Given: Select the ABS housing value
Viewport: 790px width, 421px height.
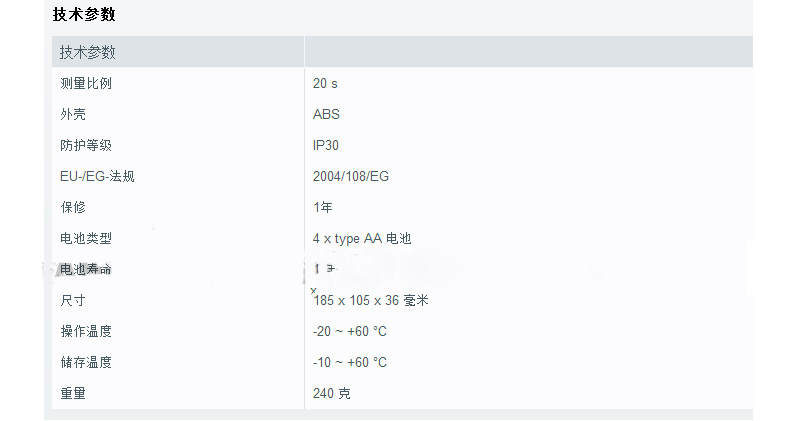Looking at the screenshot, I should 326,114.
